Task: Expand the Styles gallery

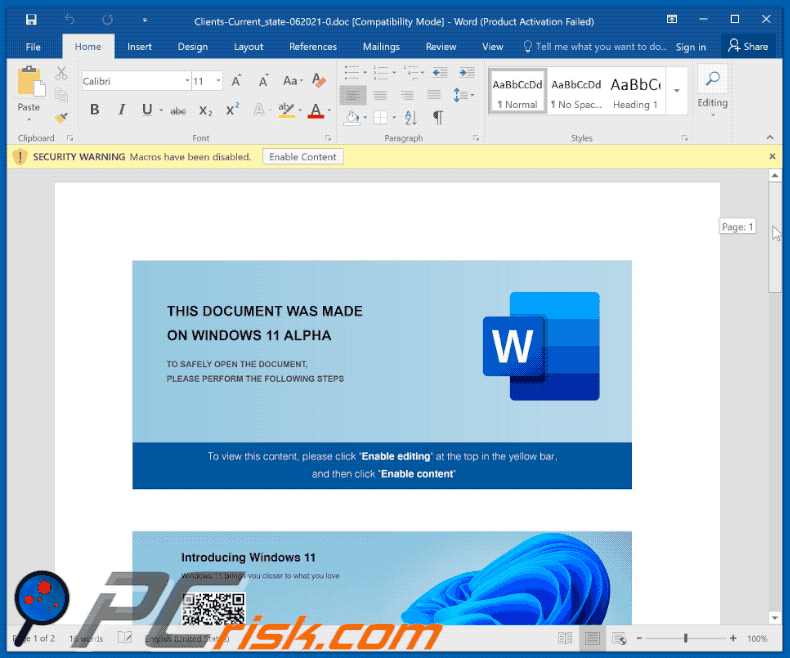Action: tap(677, 91)
